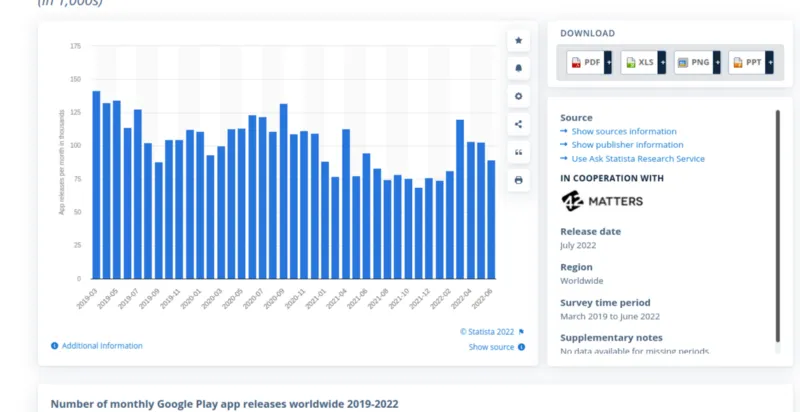Click the 175 y-axis label

(x=75, y=46)
